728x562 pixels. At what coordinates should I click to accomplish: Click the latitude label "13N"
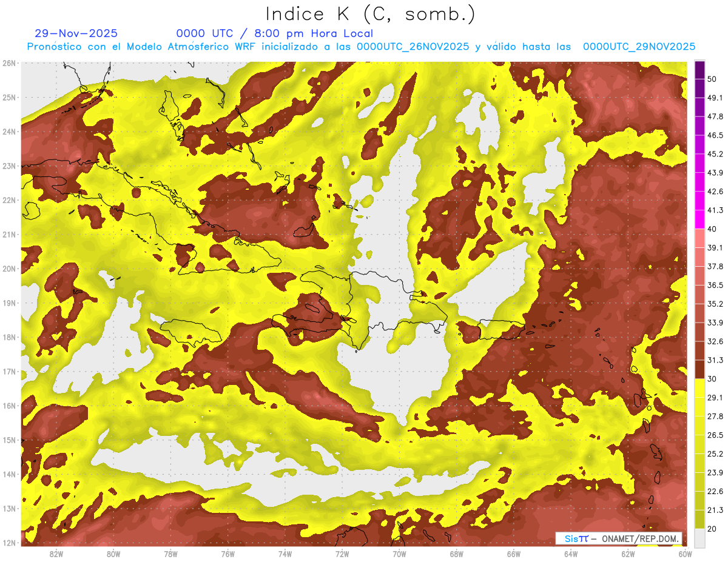click(9, 509)
